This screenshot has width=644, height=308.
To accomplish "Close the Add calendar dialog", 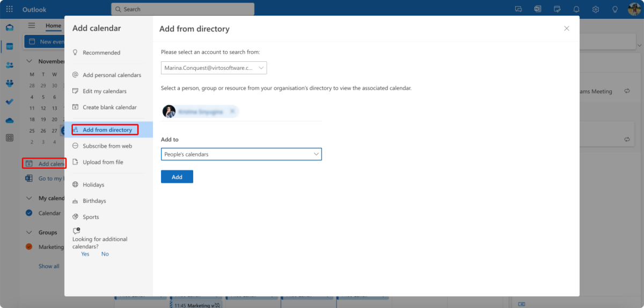I will 566,28.
